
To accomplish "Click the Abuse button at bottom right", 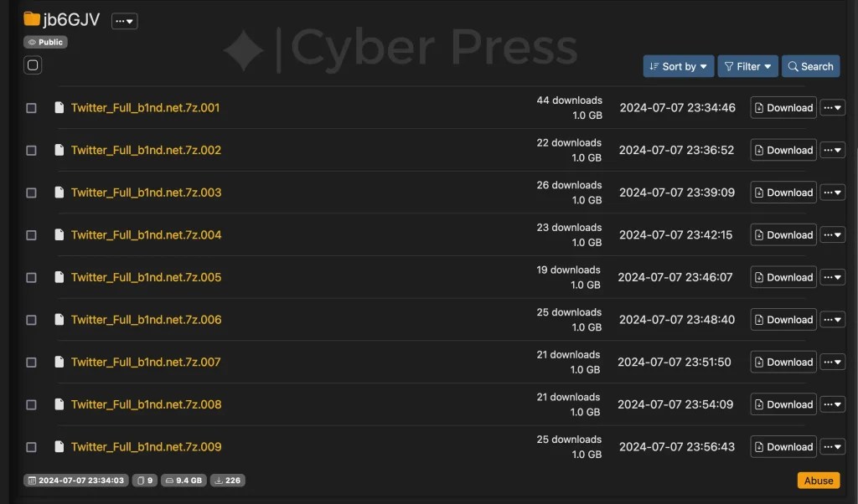I will tap(818, 480).
